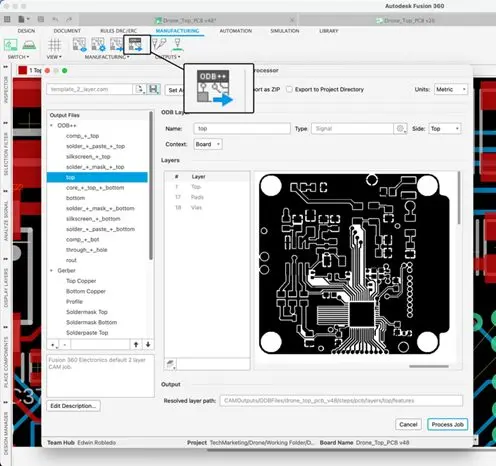Viewport: 496px width, 466px height.
Task: Click the add output plus button
Action: pyautogui.click(x=53, y=344)
